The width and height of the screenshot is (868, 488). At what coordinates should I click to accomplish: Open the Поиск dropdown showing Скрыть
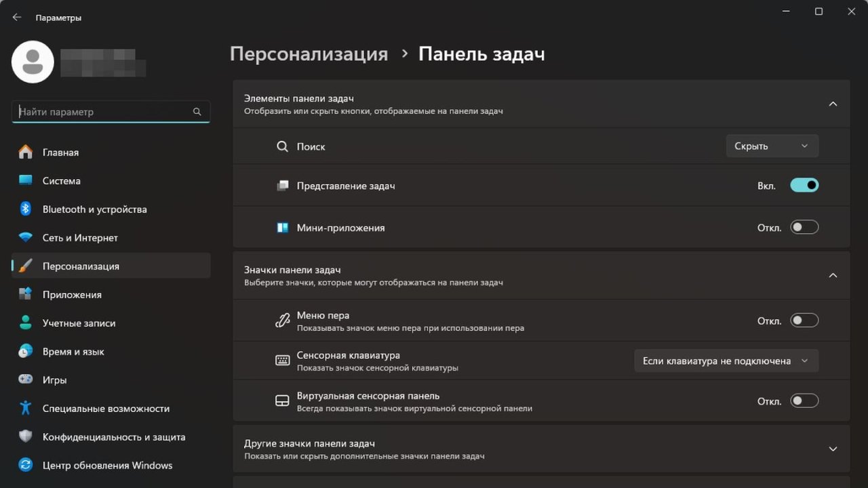pos(772,146)
